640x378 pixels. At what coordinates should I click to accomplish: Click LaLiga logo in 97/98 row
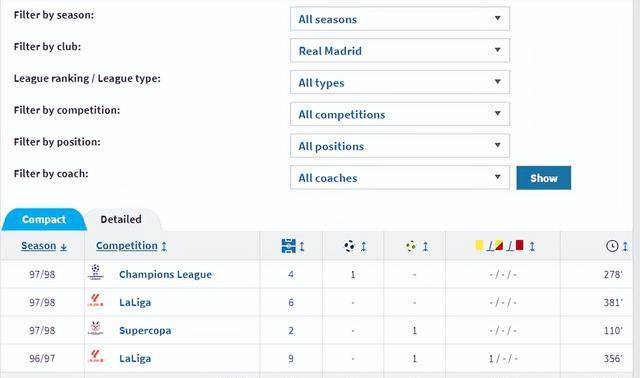(96, 300)
